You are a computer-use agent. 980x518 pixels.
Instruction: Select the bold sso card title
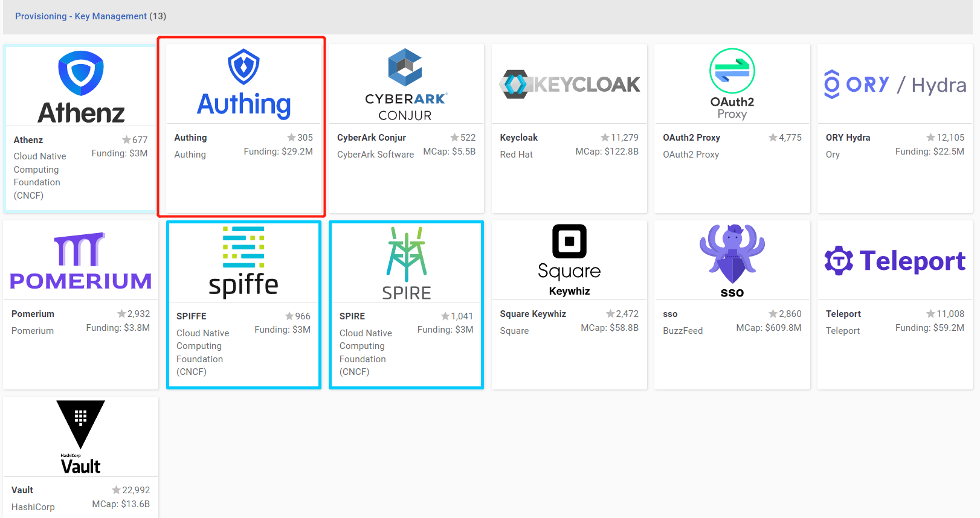670,314
